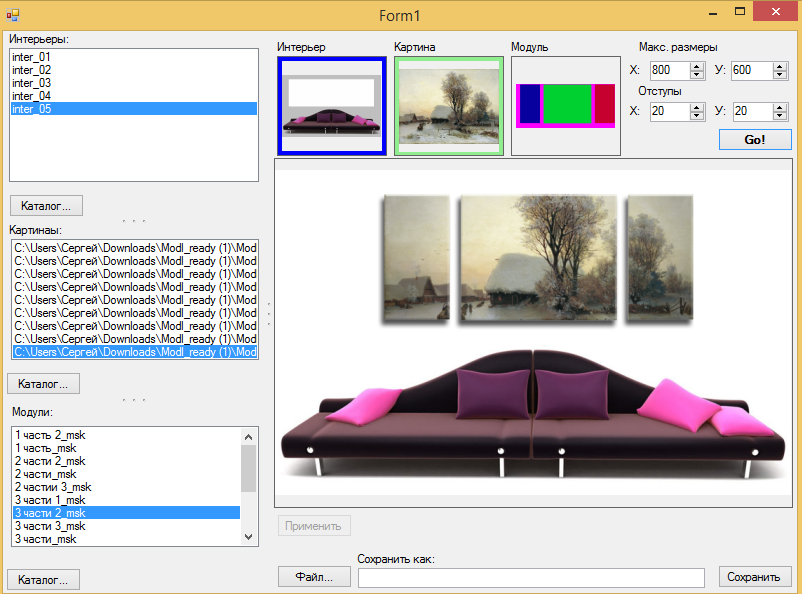Click the Form1 application icon in title bar
This screenshot has height=594, width=802.
(13, 15)
